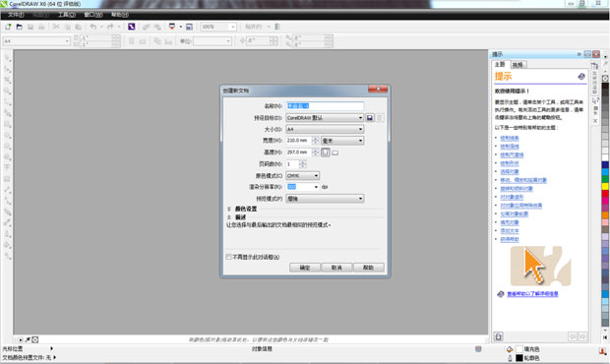The height and width of the screenshot is (364, 610).
Task: Click the Print icon in standard toolbar
Action: click(41, 27)
